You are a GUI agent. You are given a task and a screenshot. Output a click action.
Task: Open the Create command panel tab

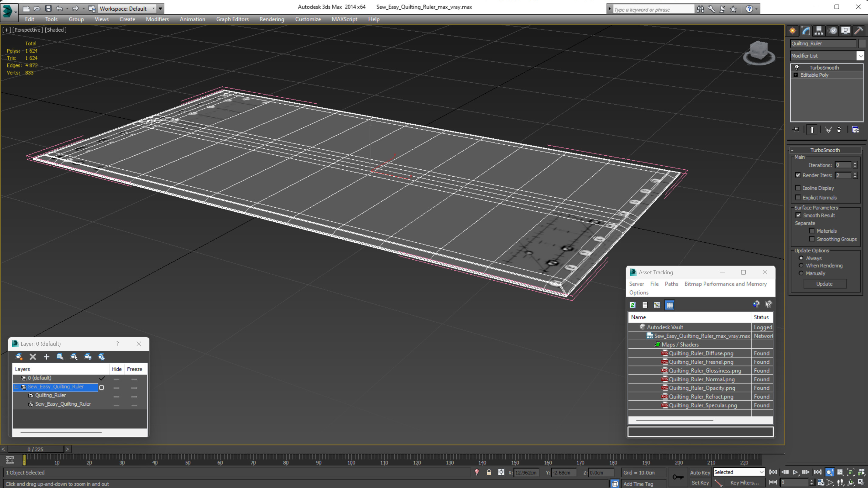pyautogui.click(x=793, y=31)
